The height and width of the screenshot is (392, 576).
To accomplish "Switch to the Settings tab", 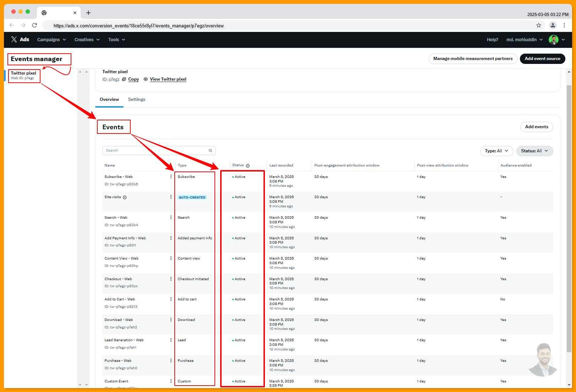I will point(137,99).
